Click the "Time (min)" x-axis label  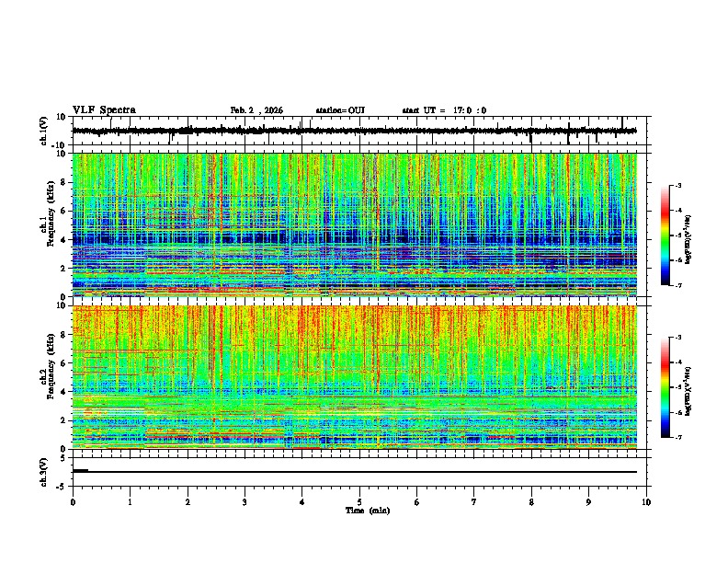point(368,511)
